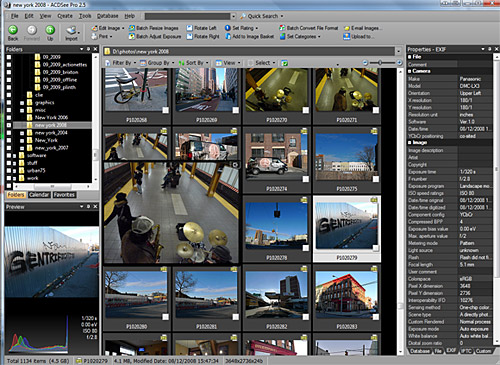Add to Image Basket

click(x=250, y=36)
